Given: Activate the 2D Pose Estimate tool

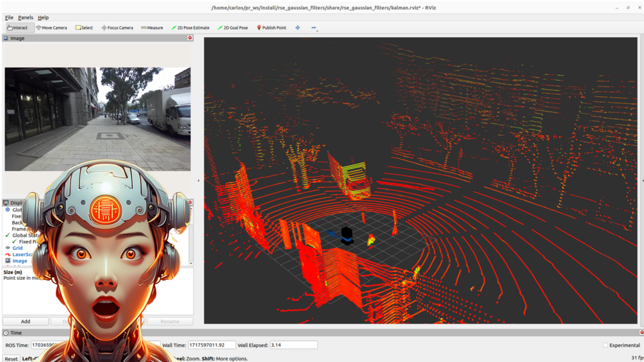Looking at the screenshot, I should [x=190, y=28].
